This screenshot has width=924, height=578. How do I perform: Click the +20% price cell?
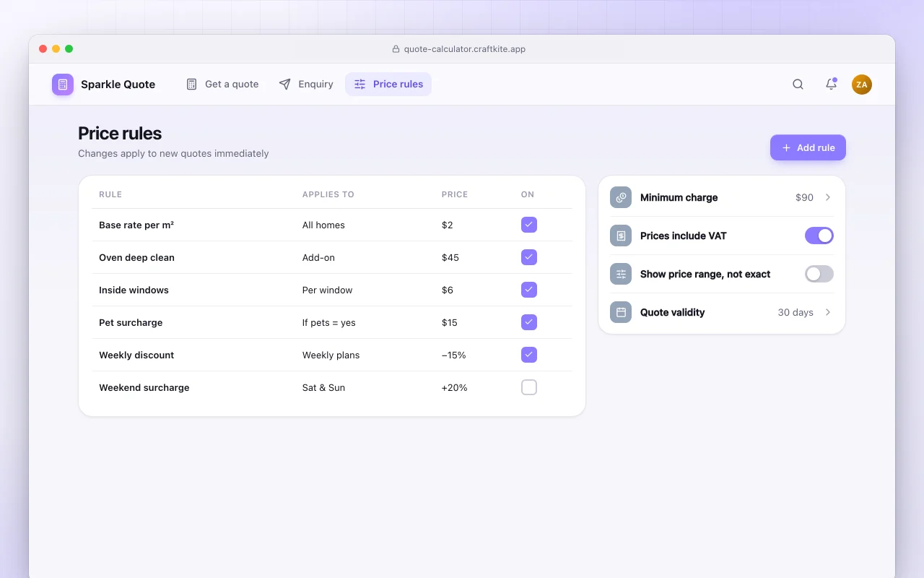tap(455, 387)
